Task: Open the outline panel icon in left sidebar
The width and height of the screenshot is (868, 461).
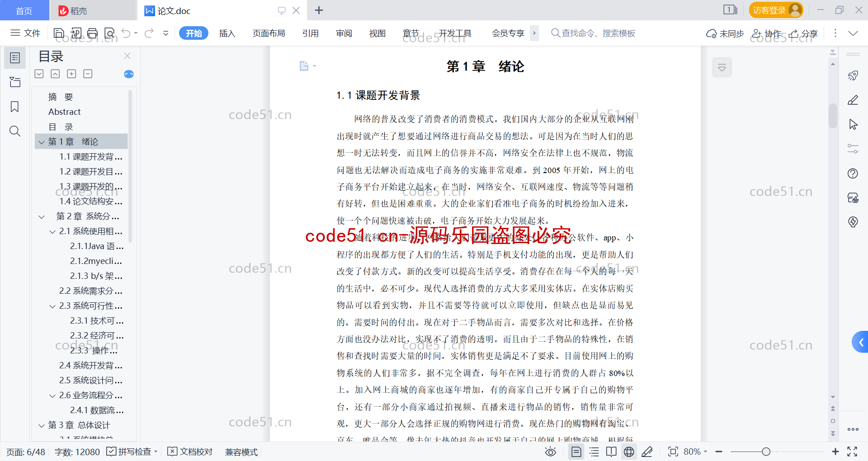Action: [x=15, y=58]
